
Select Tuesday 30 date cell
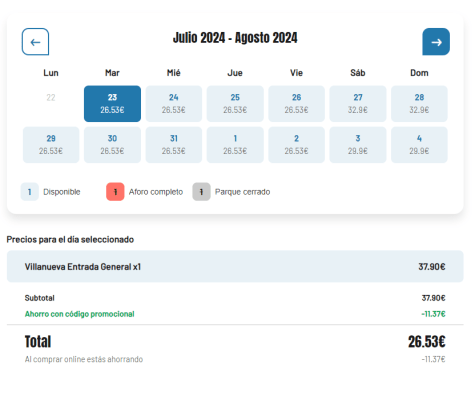(112, 145)
